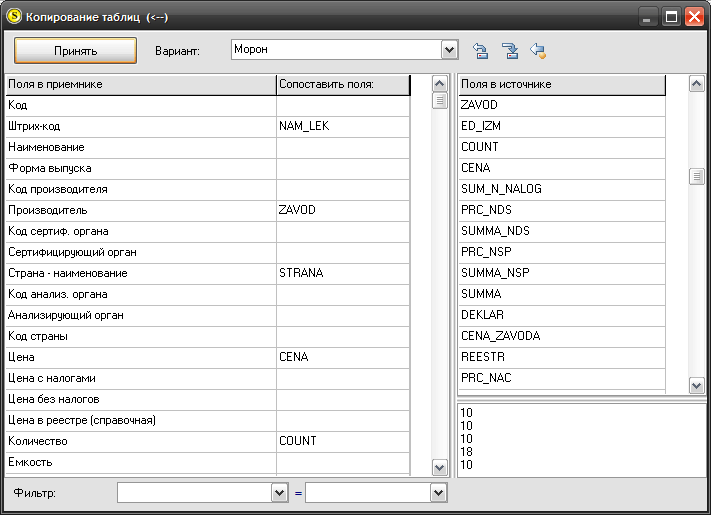Select the Код сертиф. органа row
Screen dimensions: 711x515
click(x=141, y=232)
